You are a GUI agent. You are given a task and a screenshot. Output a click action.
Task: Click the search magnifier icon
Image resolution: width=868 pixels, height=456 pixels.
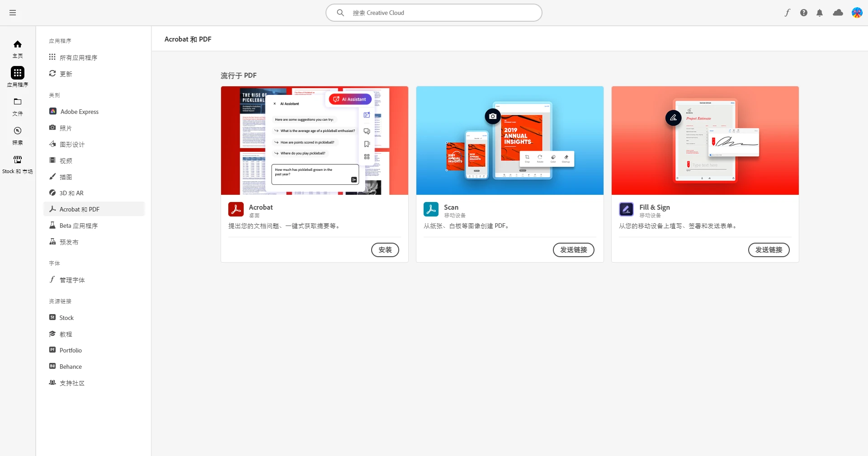[x=340, y=13]
